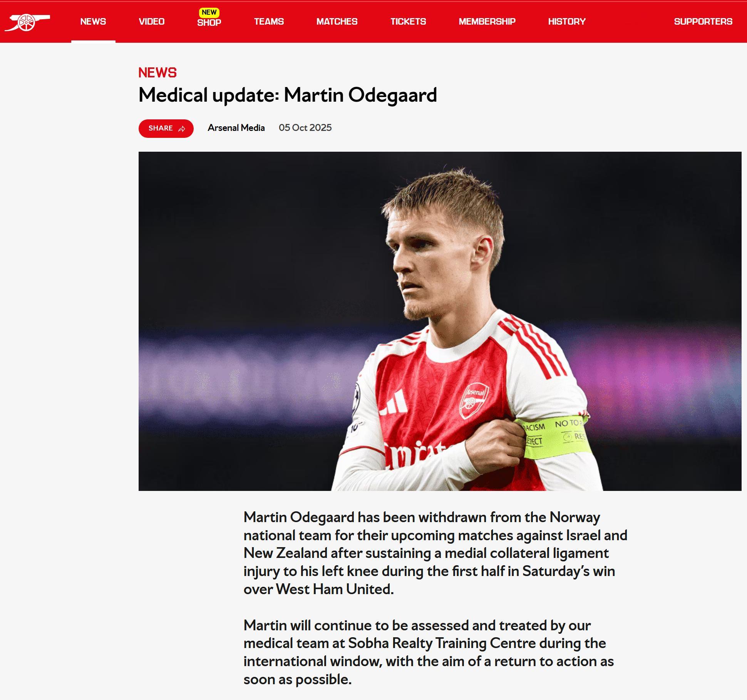This screenshot has width=747, height=700.
Task: Click the Medical update article headline
Action: (288, 95)
